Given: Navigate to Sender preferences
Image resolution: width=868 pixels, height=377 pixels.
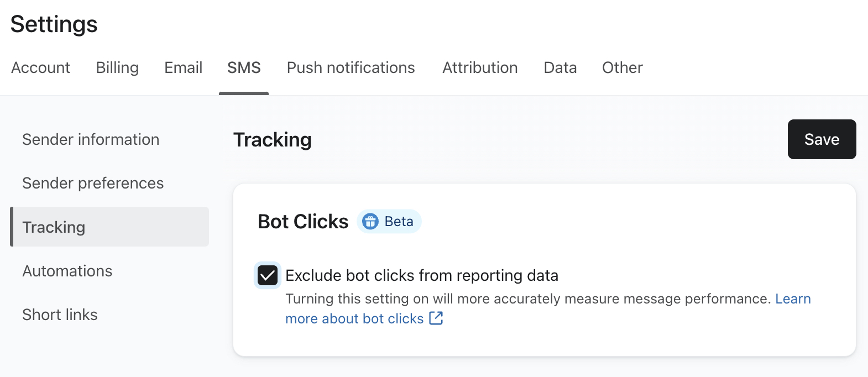Looking at the screenshot, I should (x=93, y=183).
